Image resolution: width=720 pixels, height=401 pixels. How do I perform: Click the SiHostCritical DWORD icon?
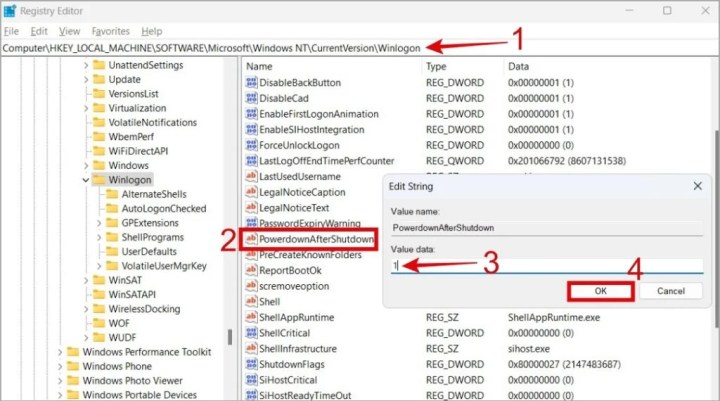point(251,379)
